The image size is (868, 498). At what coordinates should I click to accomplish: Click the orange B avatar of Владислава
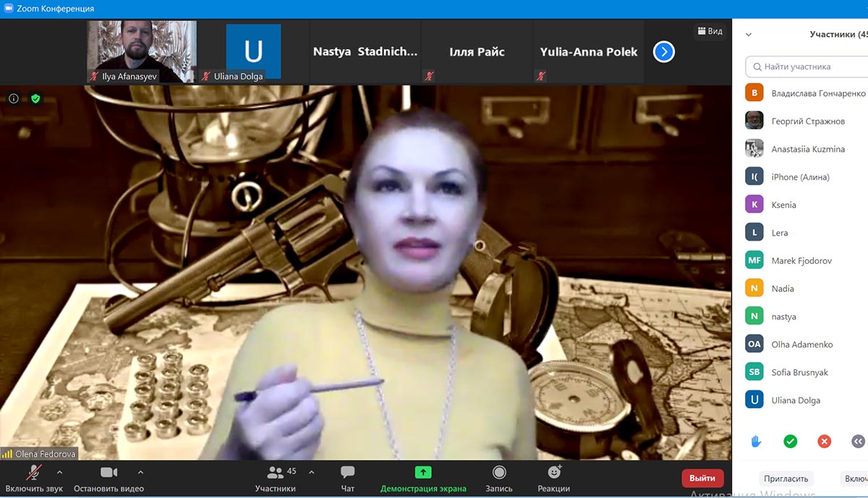coord(754,93)
